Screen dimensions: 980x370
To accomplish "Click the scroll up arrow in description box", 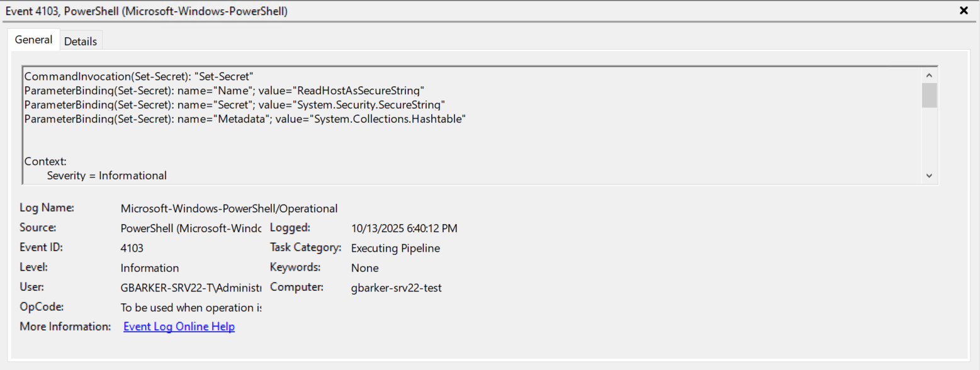I will pyautogui.click(x=930, y=75).
